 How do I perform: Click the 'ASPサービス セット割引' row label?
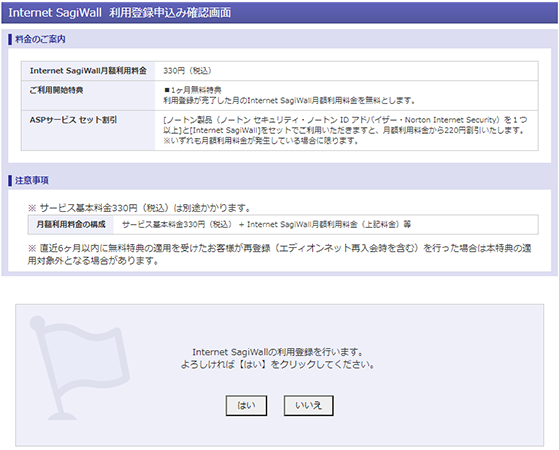click(x=73, y=120)
